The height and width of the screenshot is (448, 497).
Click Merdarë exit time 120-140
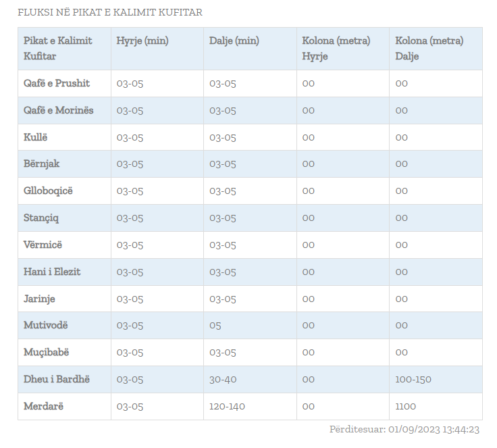[228, 406]
